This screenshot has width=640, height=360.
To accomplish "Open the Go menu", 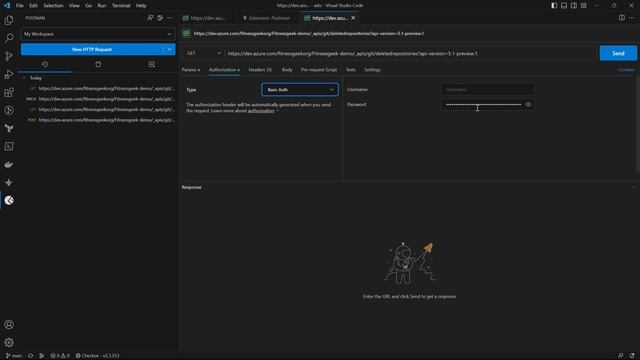I will (89, 6).
